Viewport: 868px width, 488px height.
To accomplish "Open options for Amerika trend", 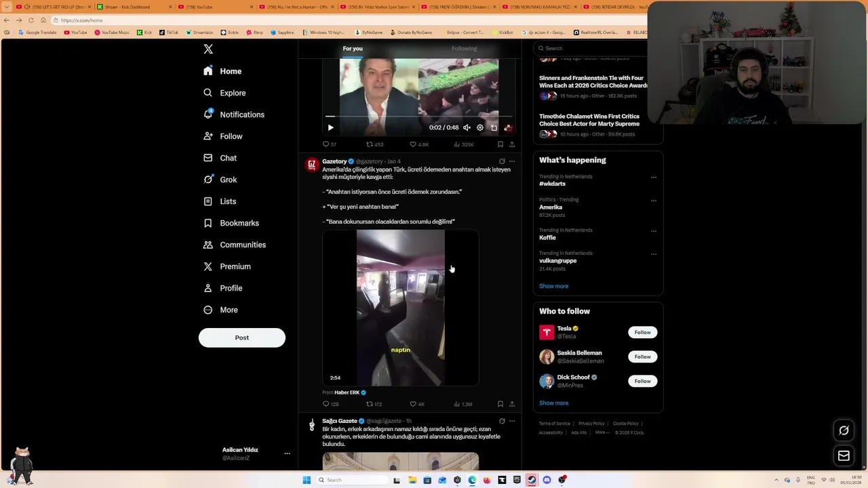I will coord(654,201).
